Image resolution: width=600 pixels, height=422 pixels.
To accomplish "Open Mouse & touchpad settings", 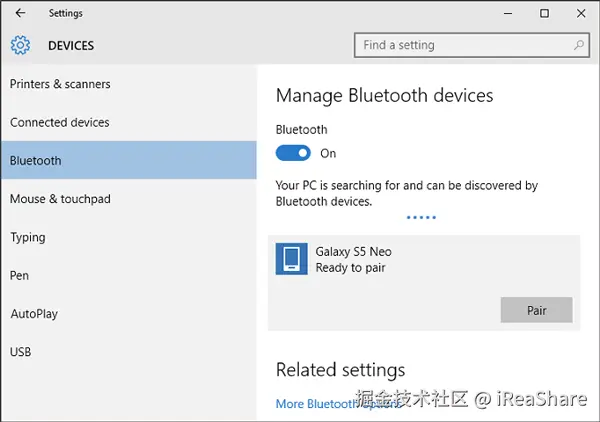I will click(x=60, y=199).
